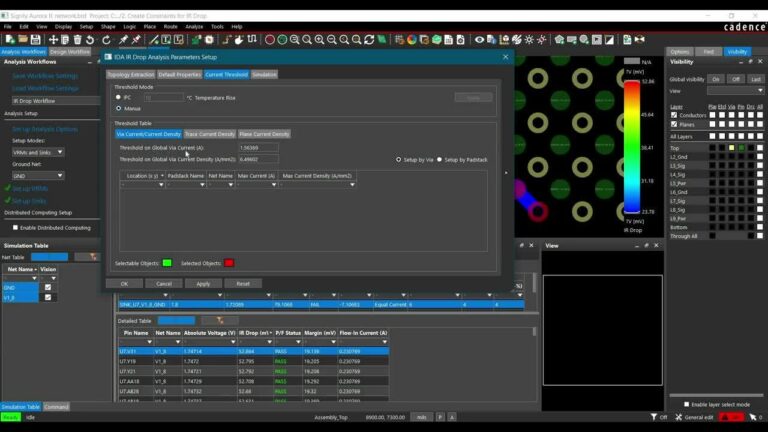
Task: Click the General edit status bar icon
Action: coord(695,417)
